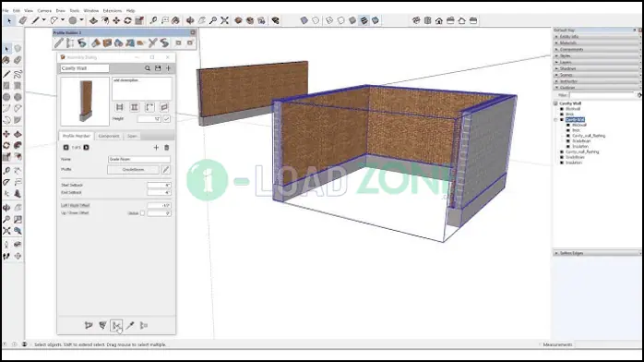This screenshot has width=644, height=362.
Task: Edit the profile with the pencil icon
Action: 165,170
